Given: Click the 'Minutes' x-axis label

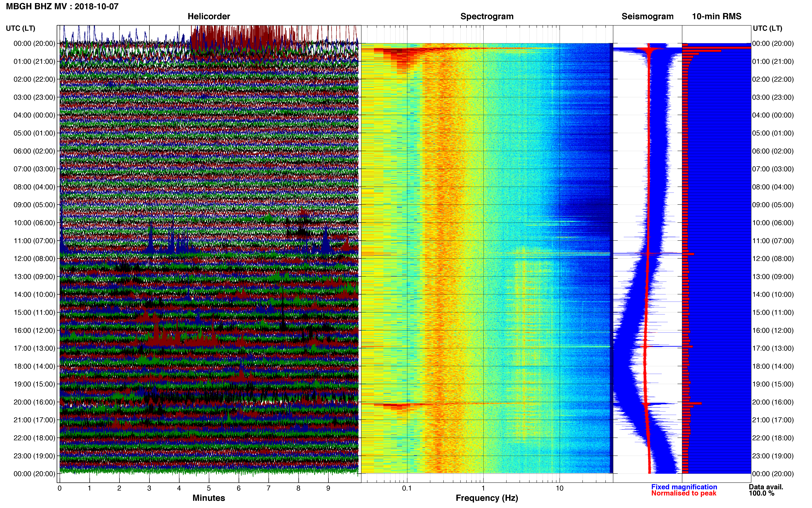Looking at the screenshot, I should point(209,498).
